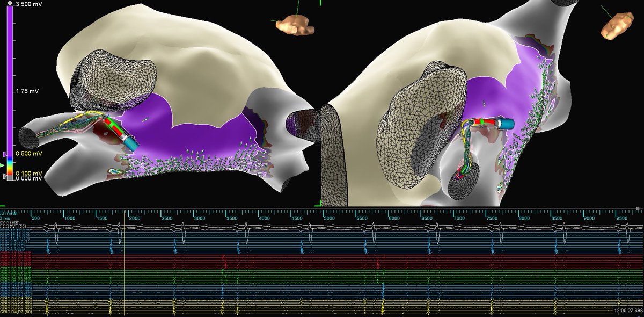This screenshot has height=317, width=644.
Task: Click the rainbow gradient band of the color scale
Action: (10, 164)
